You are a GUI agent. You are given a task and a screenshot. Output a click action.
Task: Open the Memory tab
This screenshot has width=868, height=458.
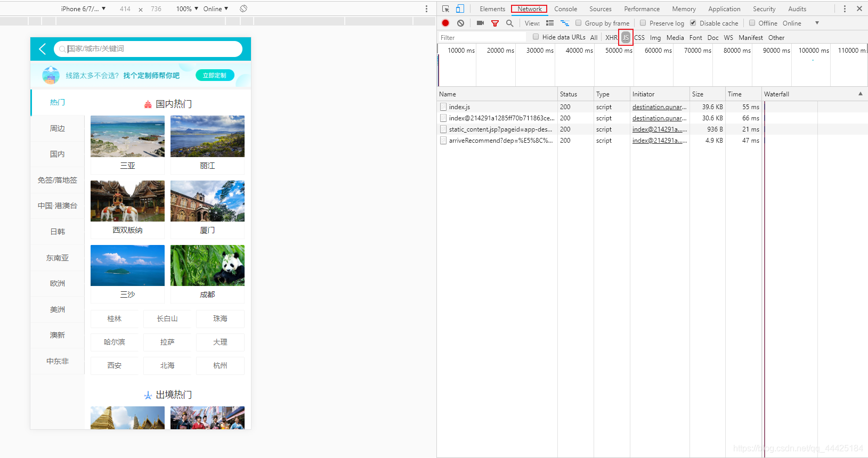click(x=684, y=9)
